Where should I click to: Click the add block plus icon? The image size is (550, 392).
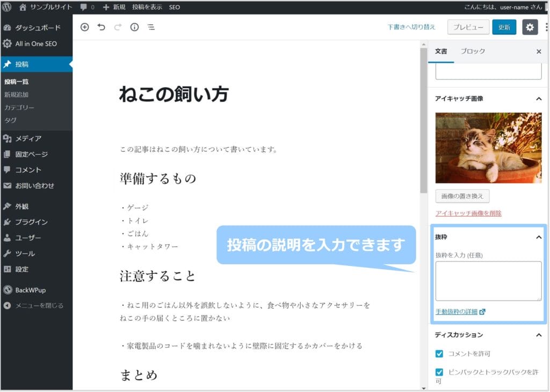(x=84, y=27)
